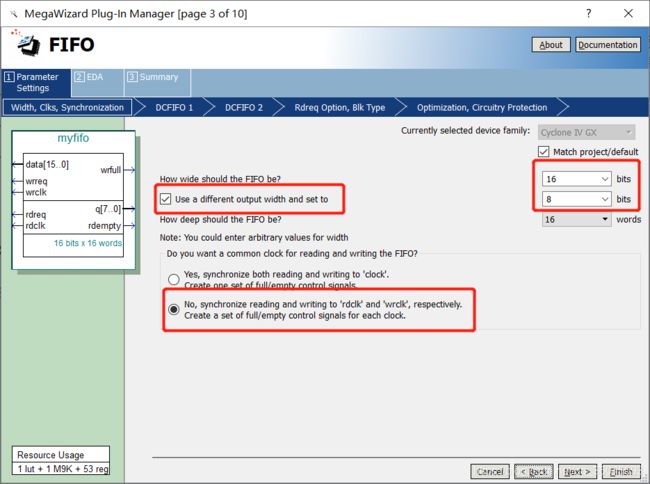Viewport: 650px width, 484px height.
Task: Toggle Match project/default checkbox
Action: 543,152
